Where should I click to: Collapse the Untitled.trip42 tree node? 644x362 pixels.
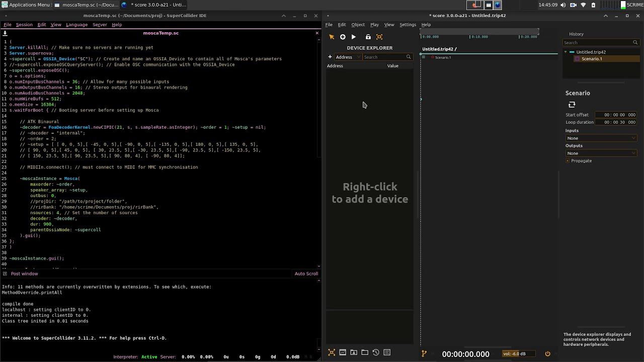point(566,52)
